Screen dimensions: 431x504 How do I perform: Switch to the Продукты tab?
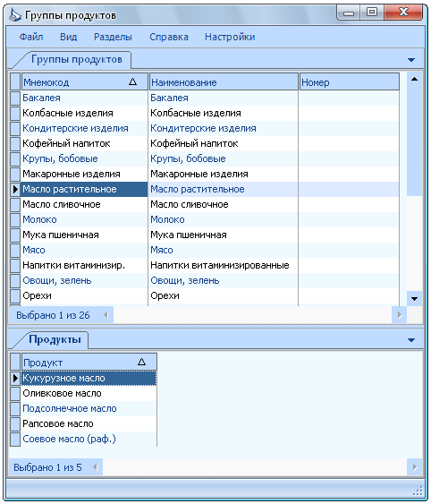click(x=55, y=339)
